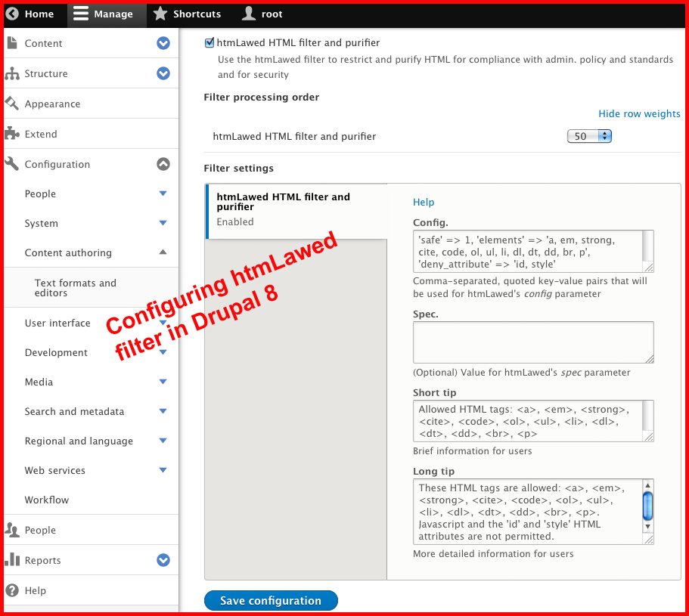Open the Content menu link
The height and width of the screenshot is (616, 689).
coord(44,43)
